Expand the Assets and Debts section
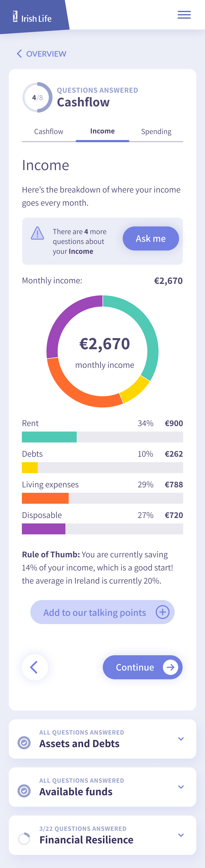Image resolution: width=205 pixels, height=868 pixels. point(181,739)
